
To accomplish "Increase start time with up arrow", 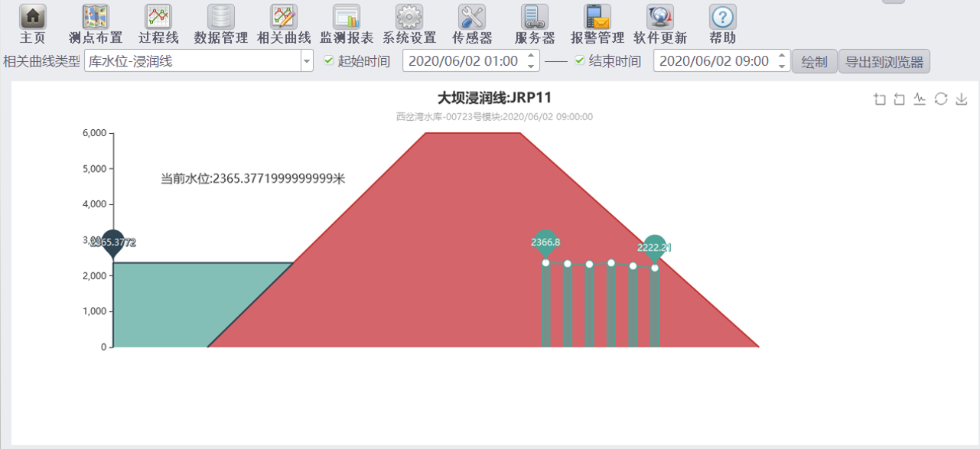I will point(531,56).
